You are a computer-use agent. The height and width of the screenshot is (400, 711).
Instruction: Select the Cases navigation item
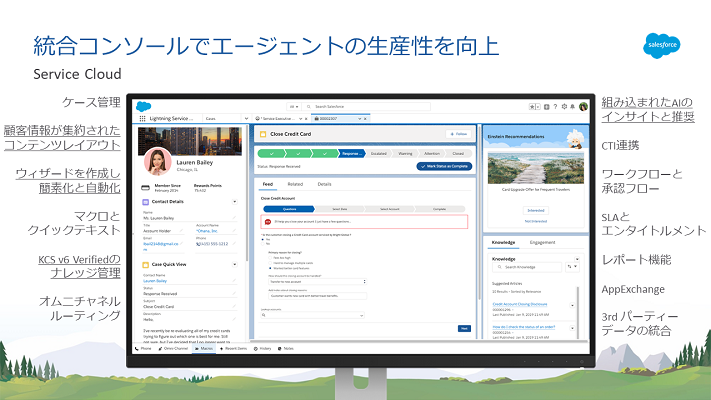coord(211,119)
